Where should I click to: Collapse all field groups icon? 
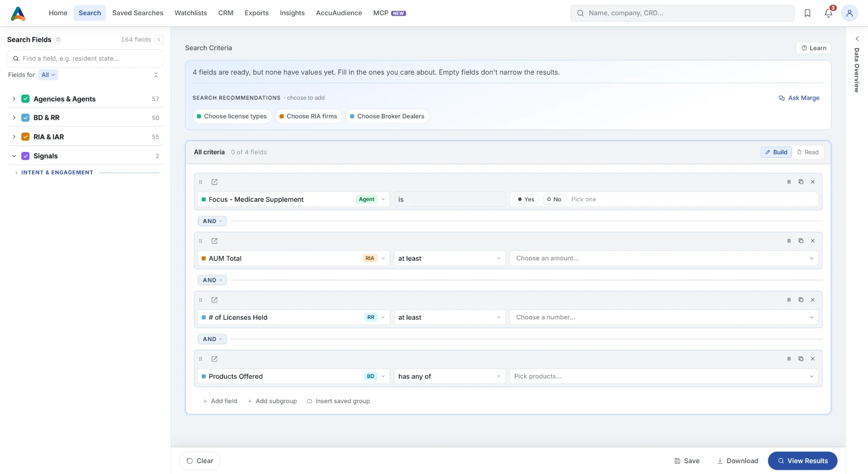click(x=156, y=75)
